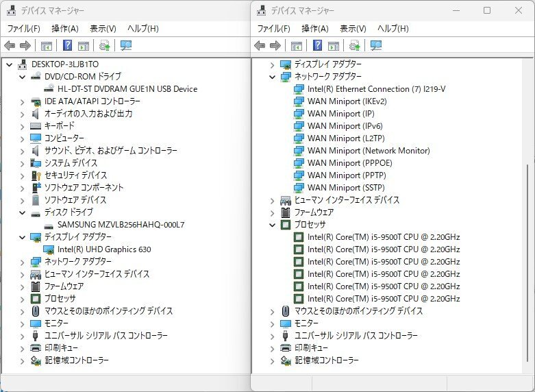Select ユニバーサル シリアル バス コントローラー in left window
This screenshot has width=535, height=392.
(106, 335)
